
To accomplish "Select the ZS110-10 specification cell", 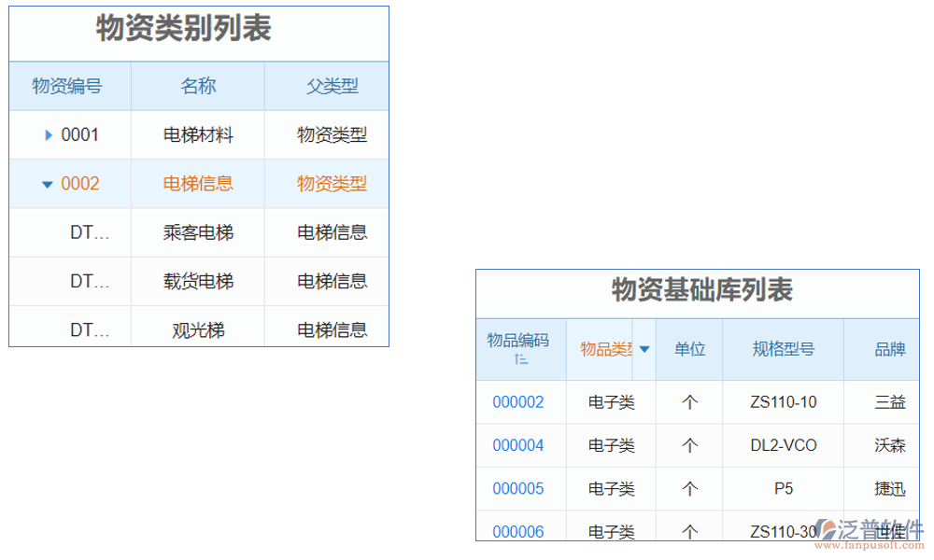I will coord(783,401).
